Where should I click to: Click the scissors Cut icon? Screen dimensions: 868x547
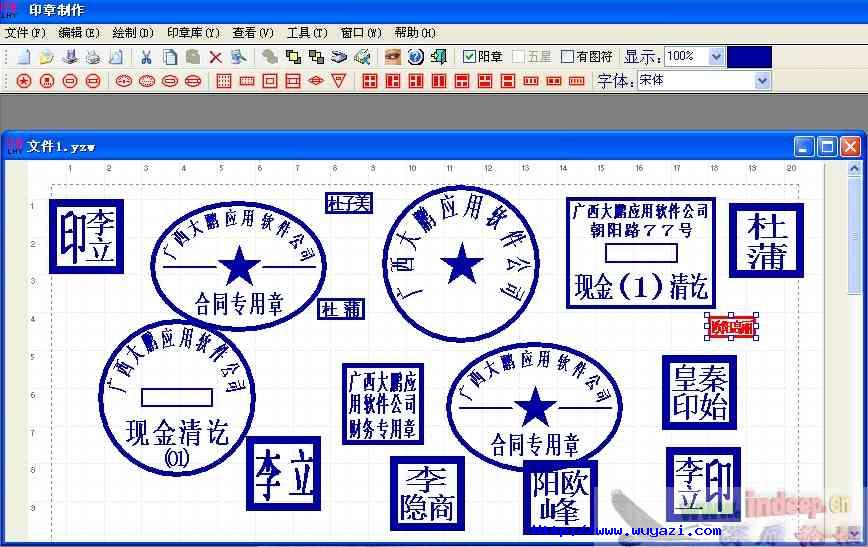146,57
